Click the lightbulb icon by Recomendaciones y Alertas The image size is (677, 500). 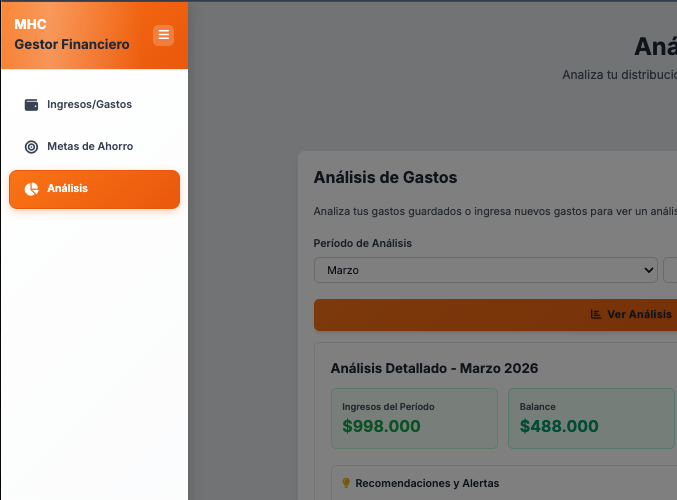pos(346,483)
